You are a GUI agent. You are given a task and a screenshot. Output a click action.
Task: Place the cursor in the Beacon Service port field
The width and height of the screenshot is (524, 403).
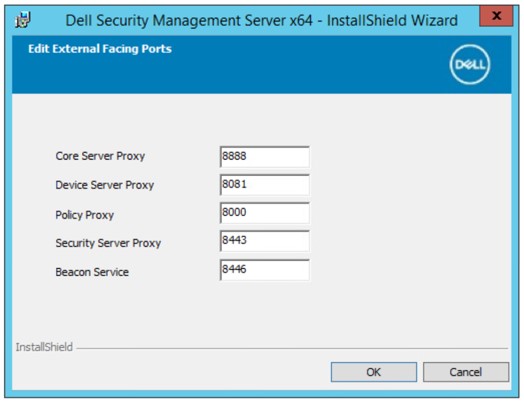point(264,270)
